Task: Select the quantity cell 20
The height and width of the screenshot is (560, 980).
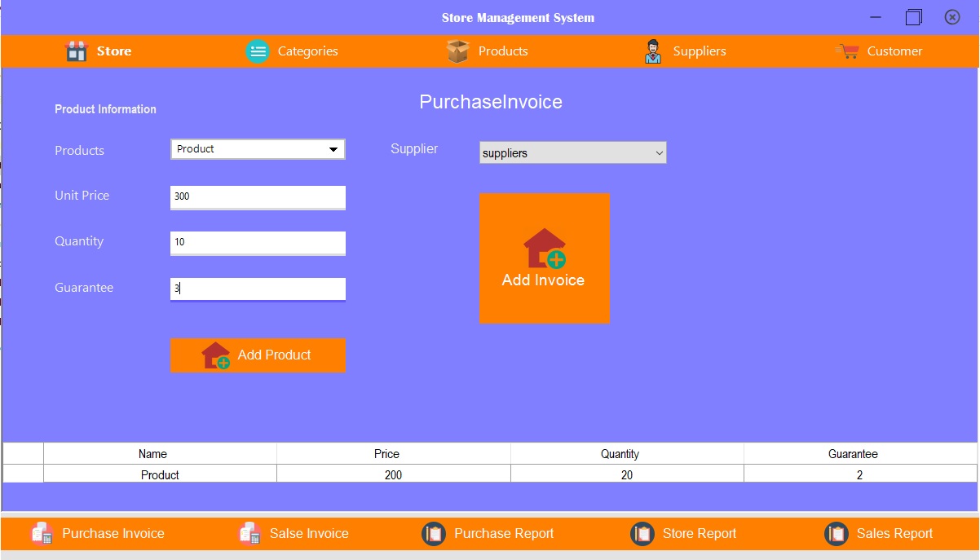Action: [627, 474]
